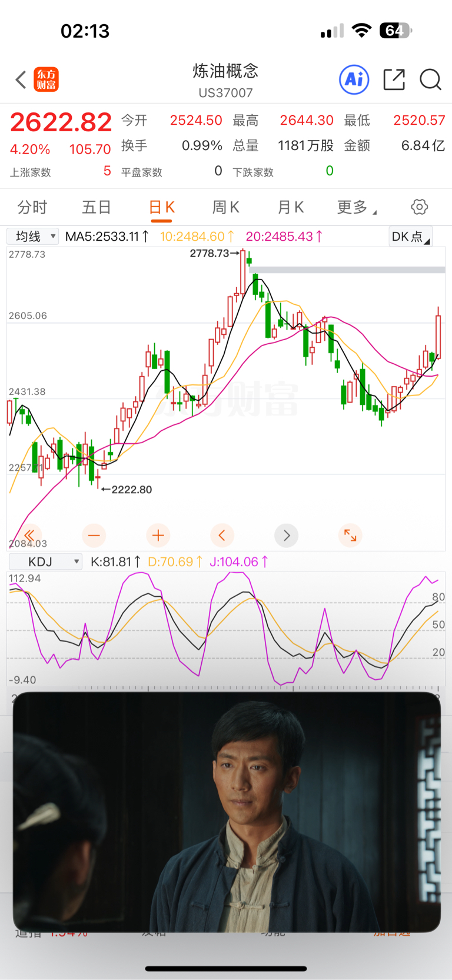Tap J:104.06 KDJ value
This screenshot has height=980, width=452.
pyautogui.click(x=239, y=562)
